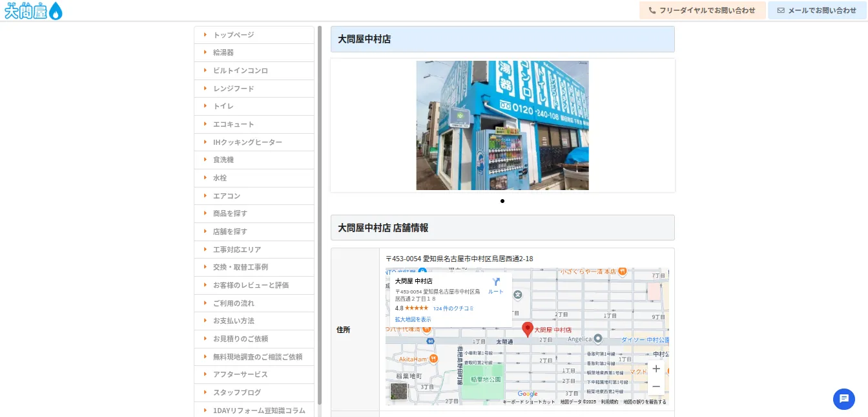This screenshot has width=868, height=417.
Task: Open ビルトインコンロ in the sidebar
Action: [x=254, y=70]
